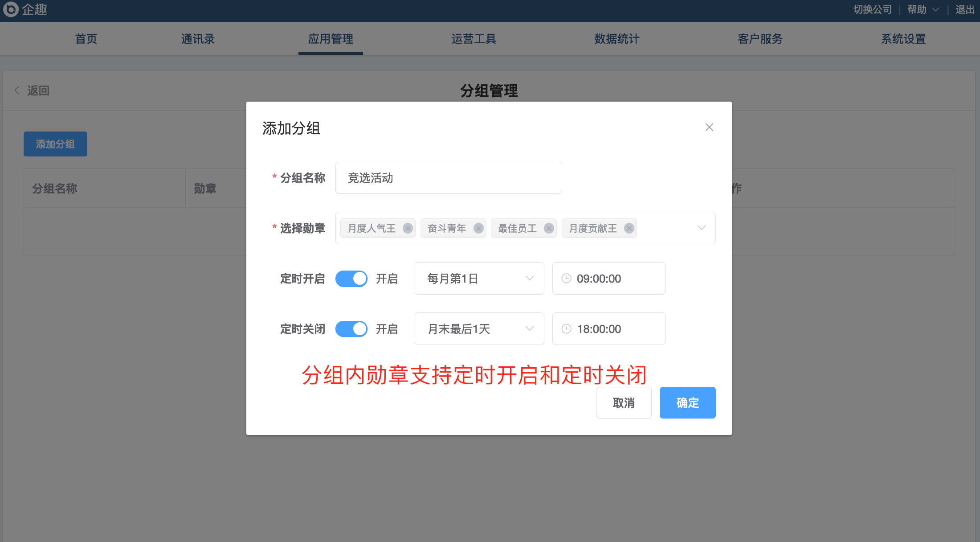Viewport: 980px width, 542px height.
Task: Expand the 帮助 menu chevron
Action: tap(935, 10)
